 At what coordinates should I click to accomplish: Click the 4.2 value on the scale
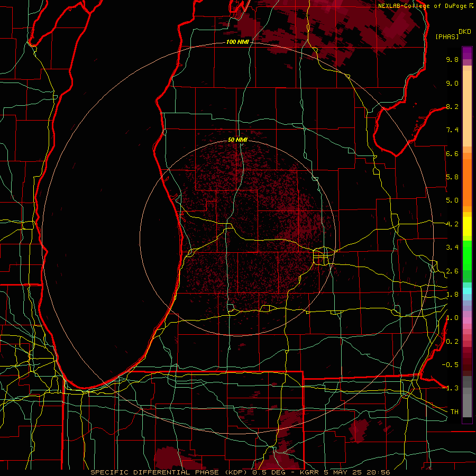[x=452, y=224]
